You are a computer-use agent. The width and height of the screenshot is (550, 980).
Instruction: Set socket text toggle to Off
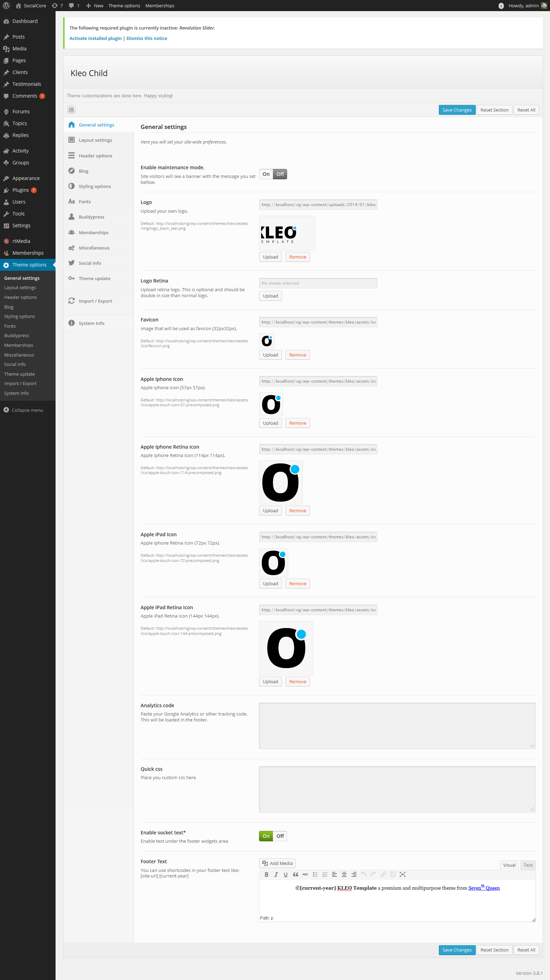[x=280, y=836]
